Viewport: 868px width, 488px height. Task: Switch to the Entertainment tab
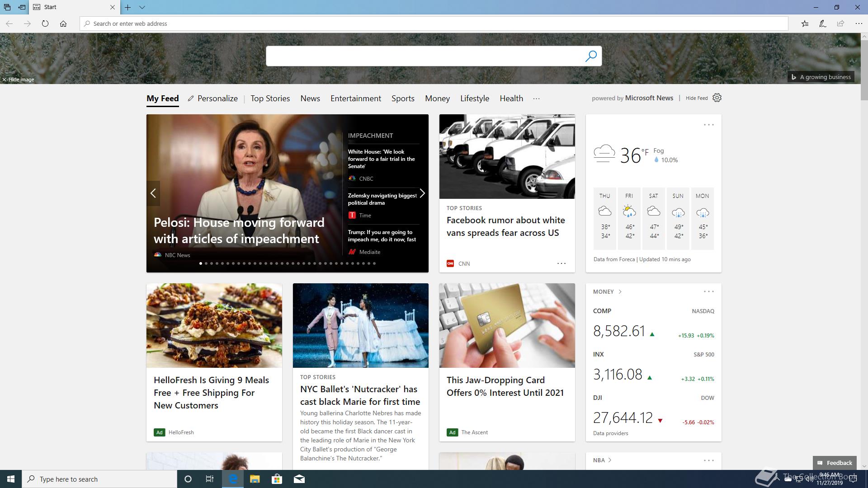355,99
